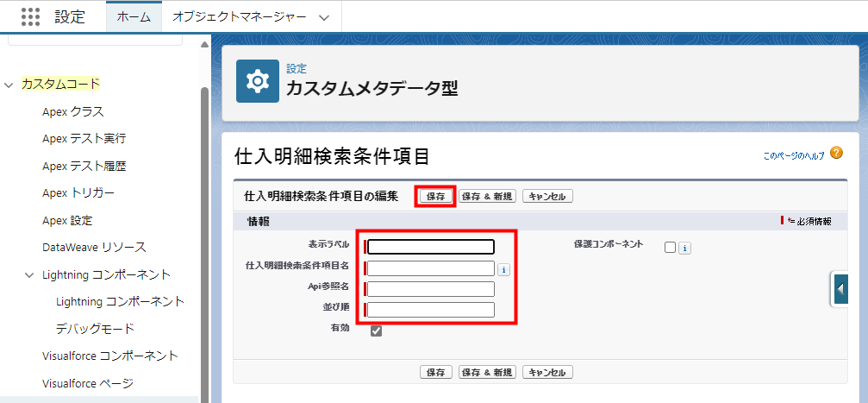This screenshot has height=403, width=868.
Task: Click the 表示ラベル input field
Action: click(430, 247)
